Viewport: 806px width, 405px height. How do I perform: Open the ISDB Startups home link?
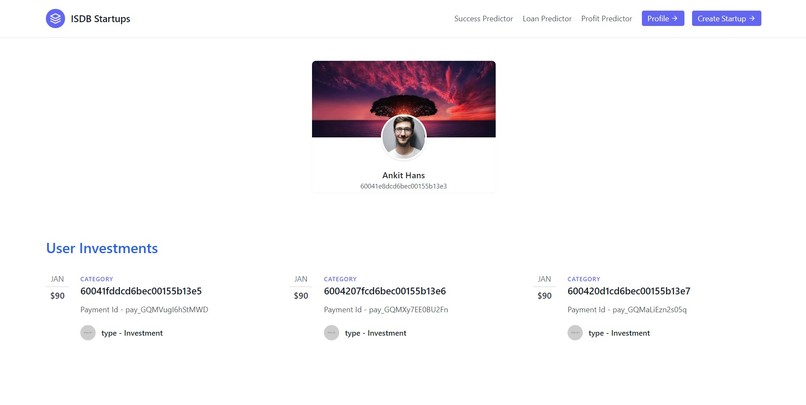(88, 19)
